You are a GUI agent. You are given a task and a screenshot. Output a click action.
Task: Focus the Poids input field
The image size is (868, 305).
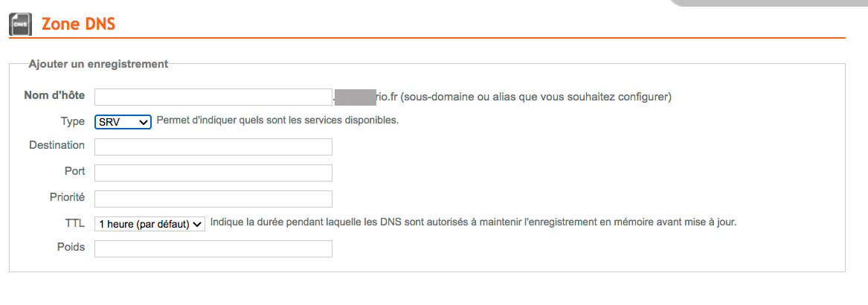tap(213, 248)
